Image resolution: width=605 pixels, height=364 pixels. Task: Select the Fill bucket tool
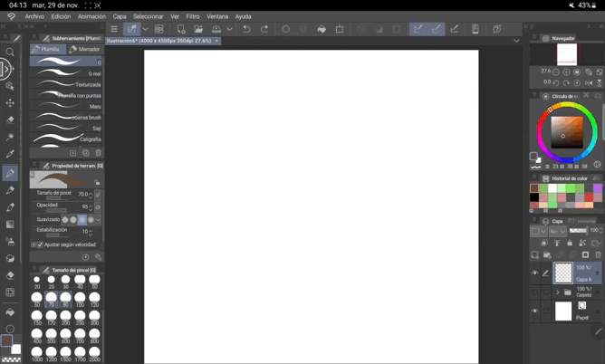point(10,311)
